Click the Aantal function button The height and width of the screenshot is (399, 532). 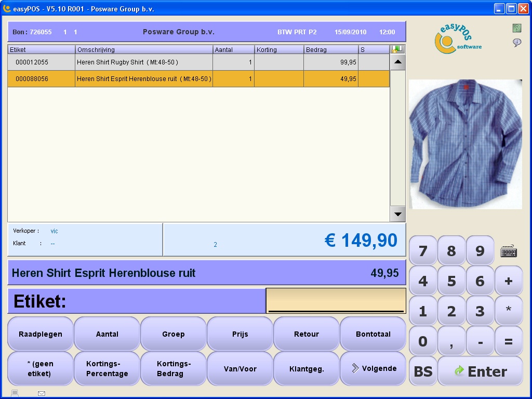pos(107,334)
